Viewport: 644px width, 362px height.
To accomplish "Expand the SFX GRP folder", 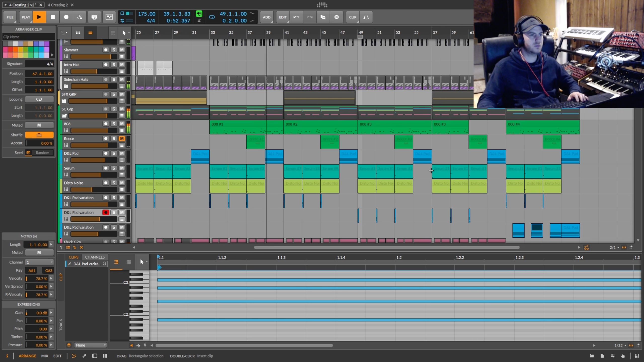I will pos(64,101).
